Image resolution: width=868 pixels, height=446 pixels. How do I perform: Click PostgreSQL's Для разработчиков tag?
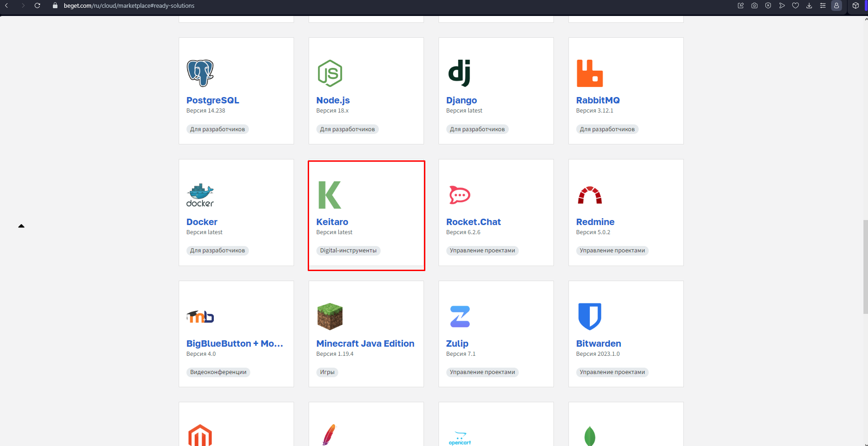click(217, 129)
